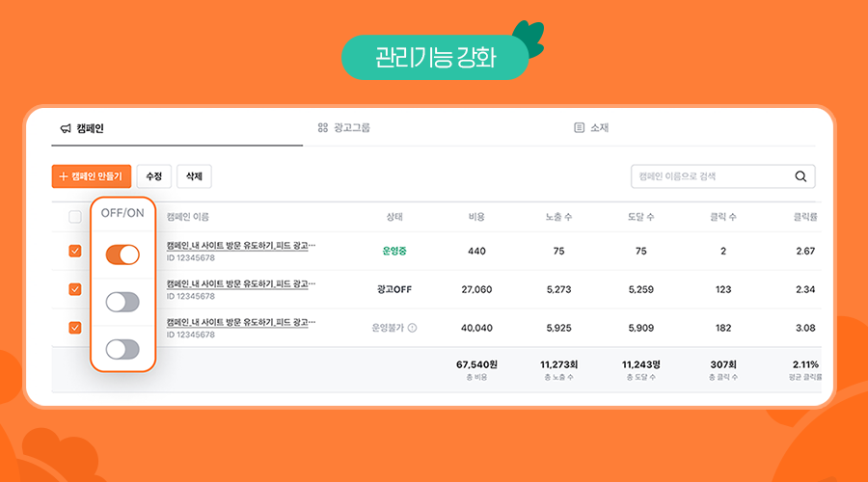
Task: Click the megaphone icon on 캠페인 tab
Action: point(66,128)
